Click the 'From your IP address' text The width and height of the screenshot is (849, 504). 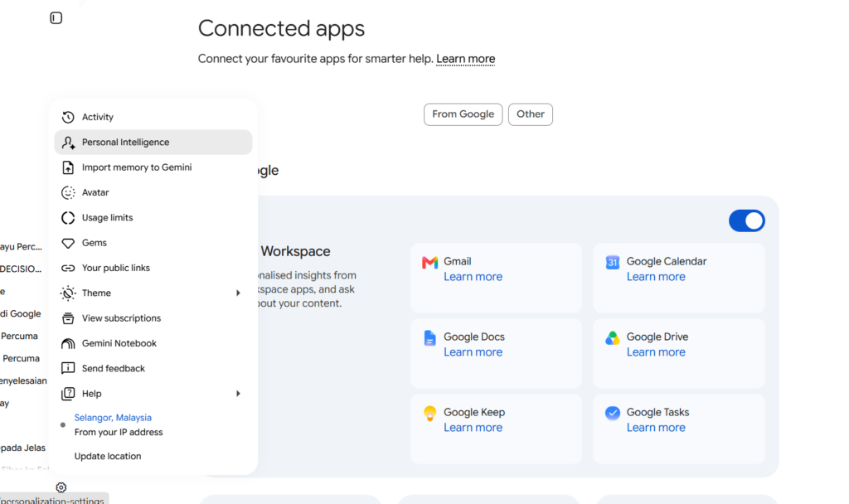click(119, 432)
